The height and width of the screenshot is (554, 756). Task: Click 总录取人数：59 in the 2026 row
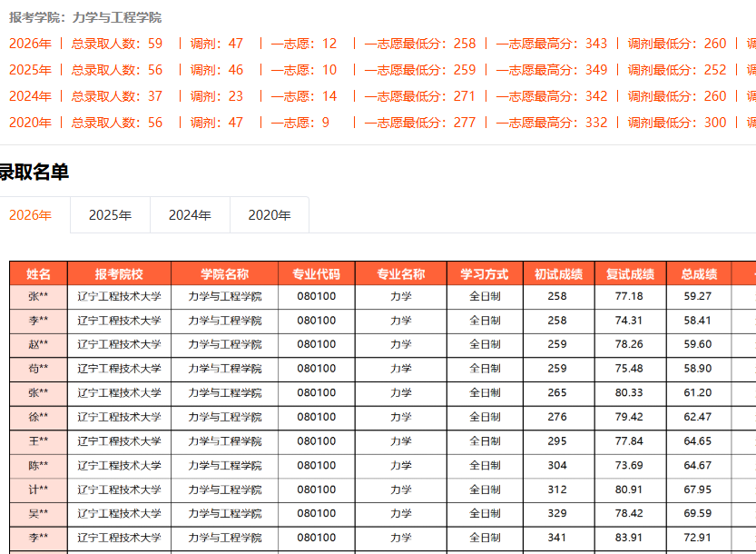pos(117,44)
